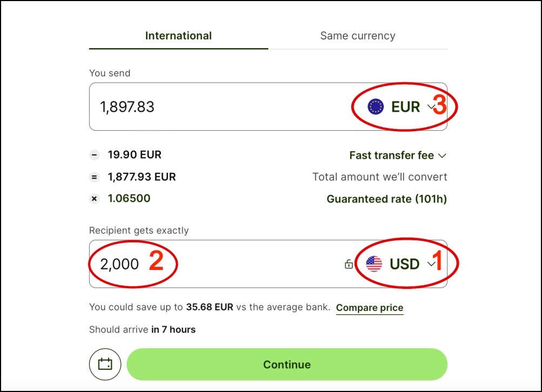This screenshot has width=542, height=392.
Task: Click the exchange rate value 1.06500
Action: (129, 198)
